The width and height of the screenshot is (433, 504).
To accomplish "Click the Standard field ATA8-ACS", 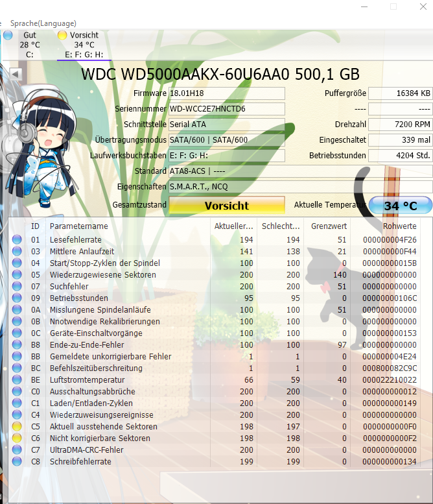I will tap(301, 171).
